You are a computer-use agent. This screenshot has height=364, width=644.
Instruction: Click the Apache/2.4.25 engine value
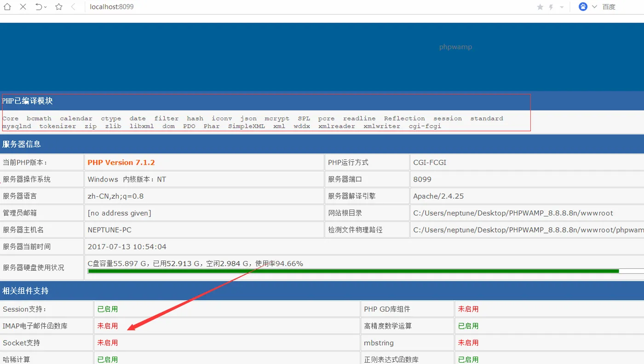pos(438,196)
